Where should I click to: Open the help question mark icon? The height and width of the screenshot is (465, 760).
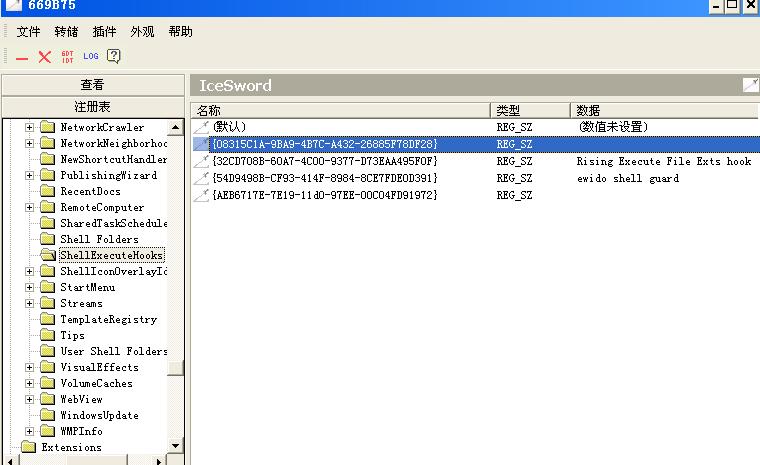(114, 57)
